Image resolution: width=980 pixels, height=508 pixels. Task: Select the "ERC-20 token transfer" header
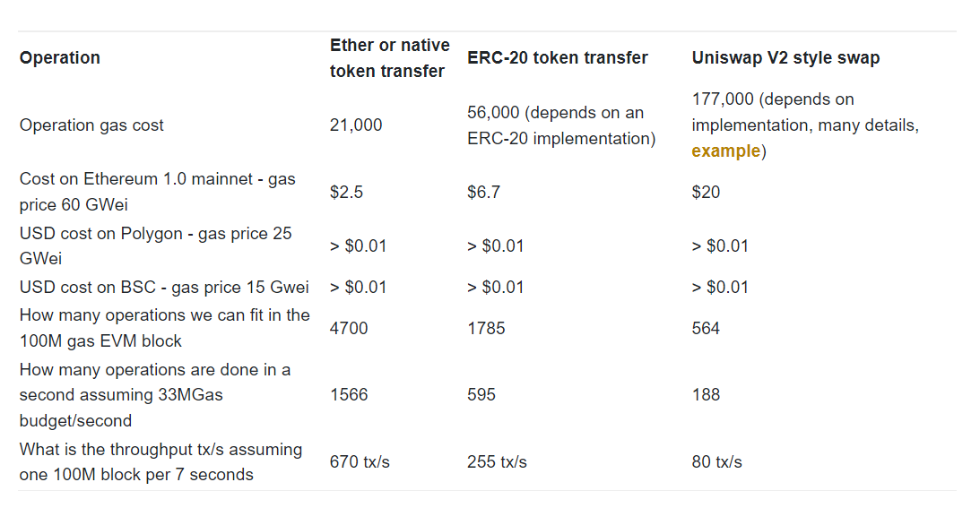(558, 57)
